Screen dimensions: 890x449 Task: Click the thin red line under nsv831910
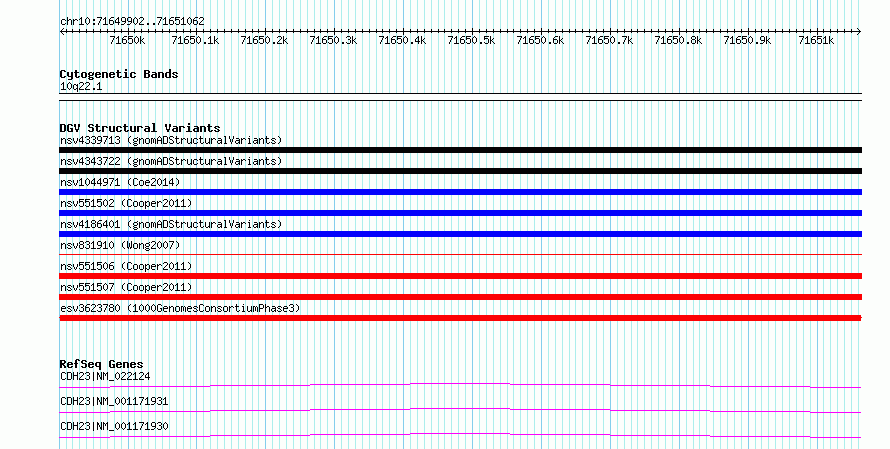point(460,254)
